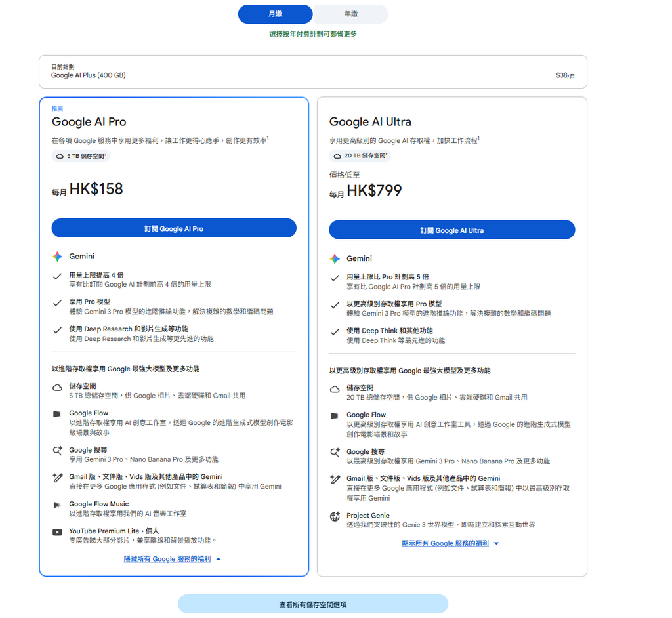
Task: Click Gmail/文件 Gemini pen icon in Ultra card
Action: [335, 479]
